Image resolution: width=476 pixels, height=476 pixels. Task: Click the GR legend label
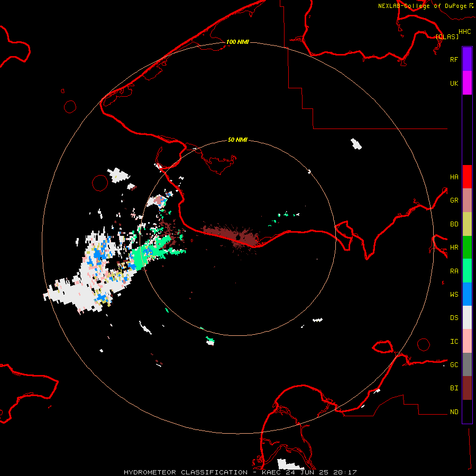click(454, 200)
